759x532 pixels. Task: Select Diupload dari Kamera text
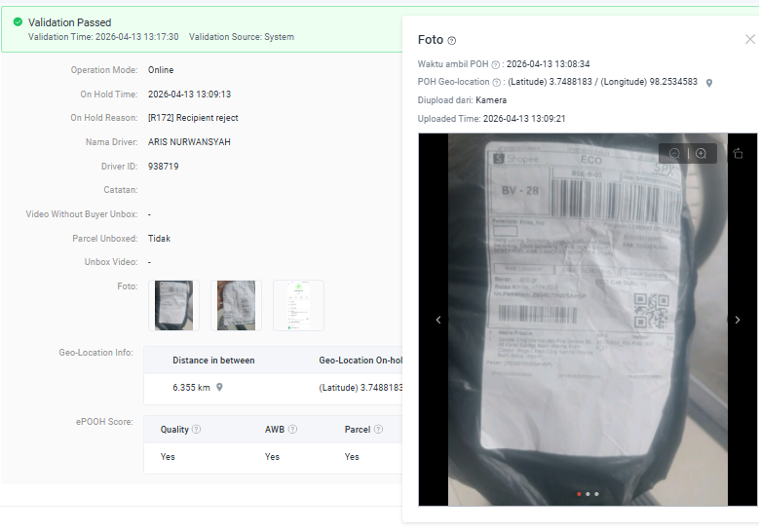(x=462, y=100)
